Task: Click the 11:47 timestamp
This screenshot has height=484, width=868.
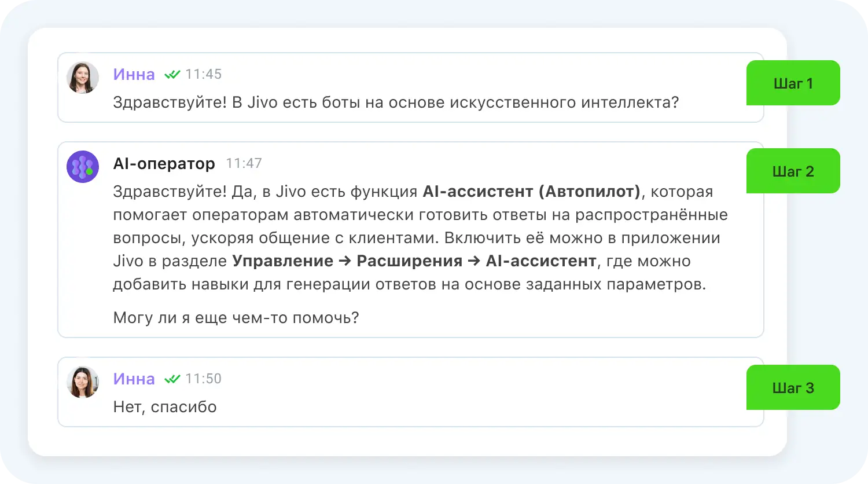Action: (244, 163)
